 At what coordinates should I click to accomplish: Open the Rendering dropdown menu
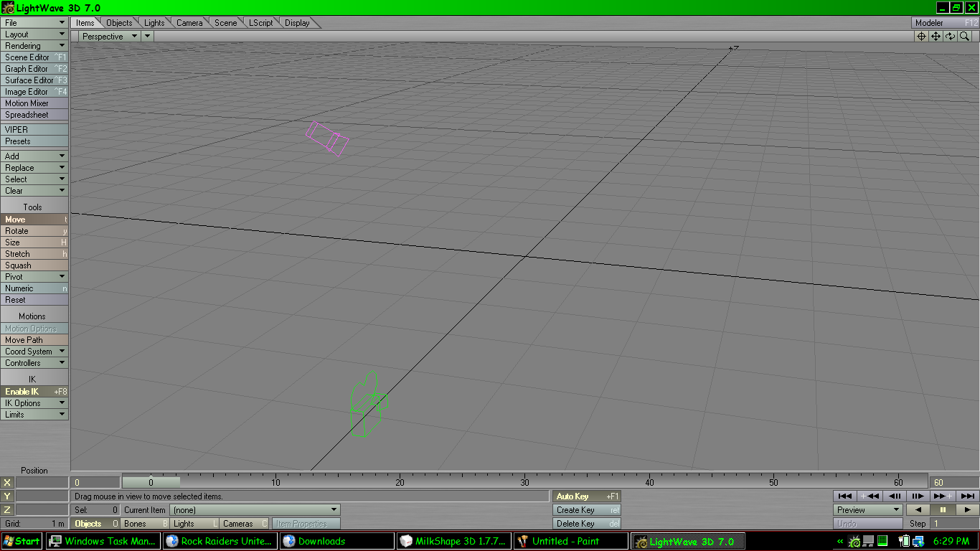pyautogui.click(x=34, y=46)
